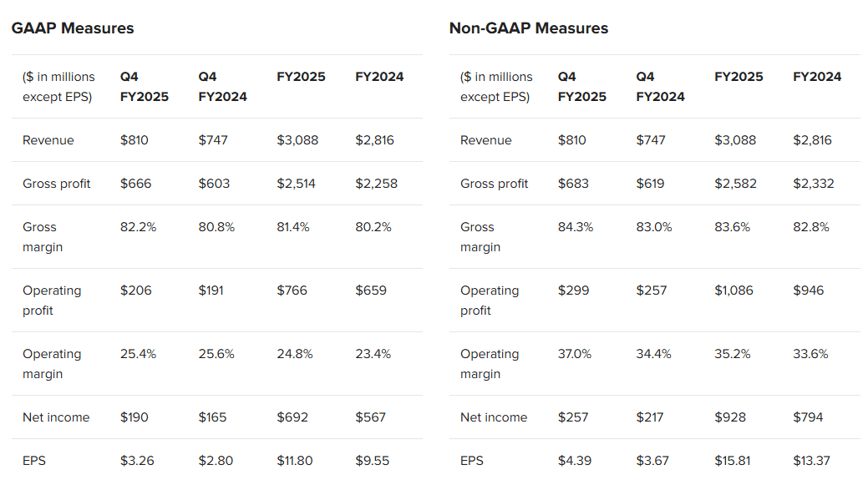868x495 pixels.
Task: Click Non-GAAP Q4 FY2024 EPS $3.67
Action: [652, 461]
